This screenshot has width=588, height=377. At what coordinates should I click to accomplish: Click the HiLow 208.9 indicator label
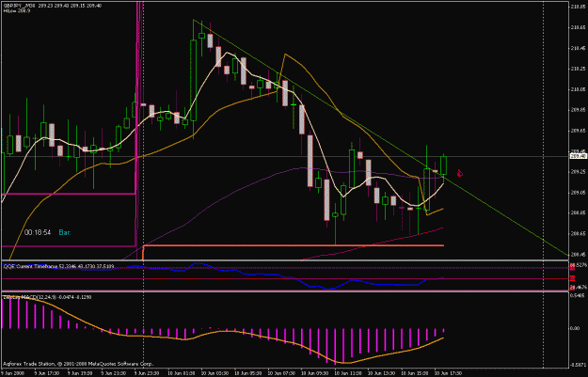pos(17,11)
